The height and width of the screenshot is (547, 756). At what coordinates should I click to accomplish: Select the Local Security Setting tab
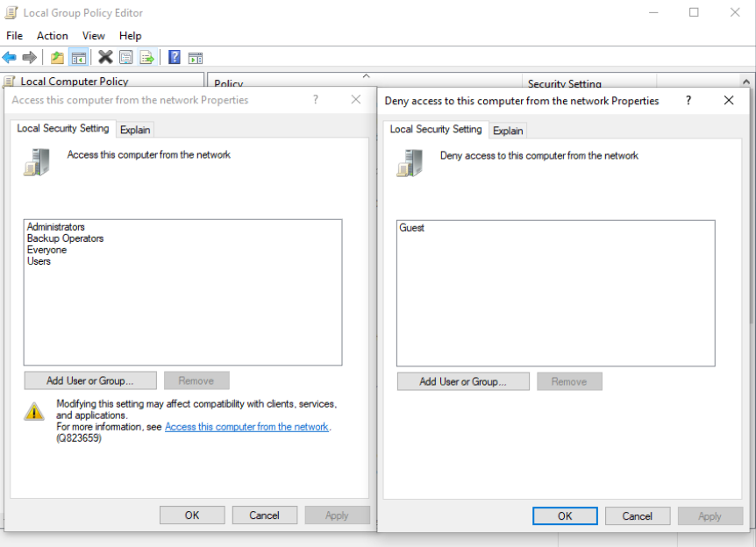(x=62, y=128)
